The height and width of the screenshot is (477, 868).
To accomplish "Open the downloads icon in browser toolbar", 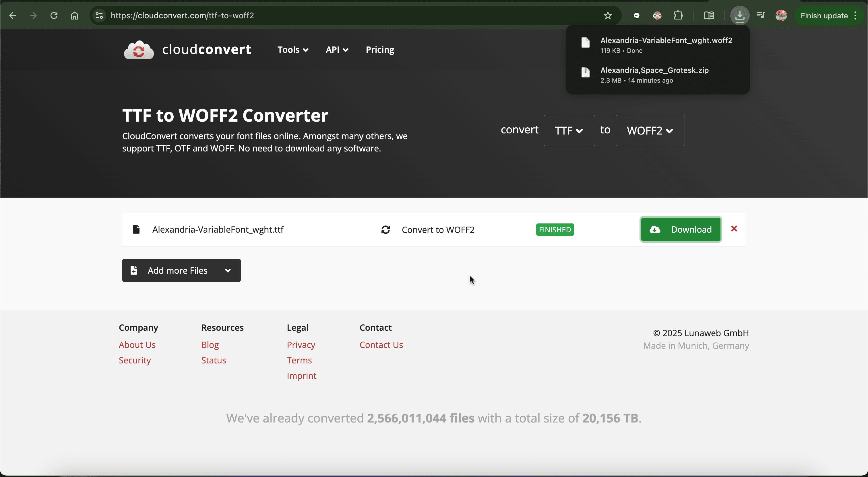I will coord(740,15).
